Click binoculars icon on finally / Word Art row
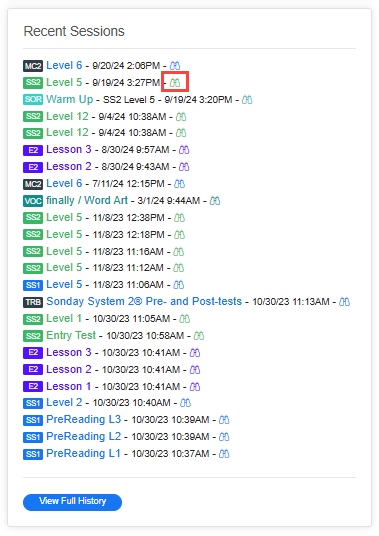 [x=215, y=201]
